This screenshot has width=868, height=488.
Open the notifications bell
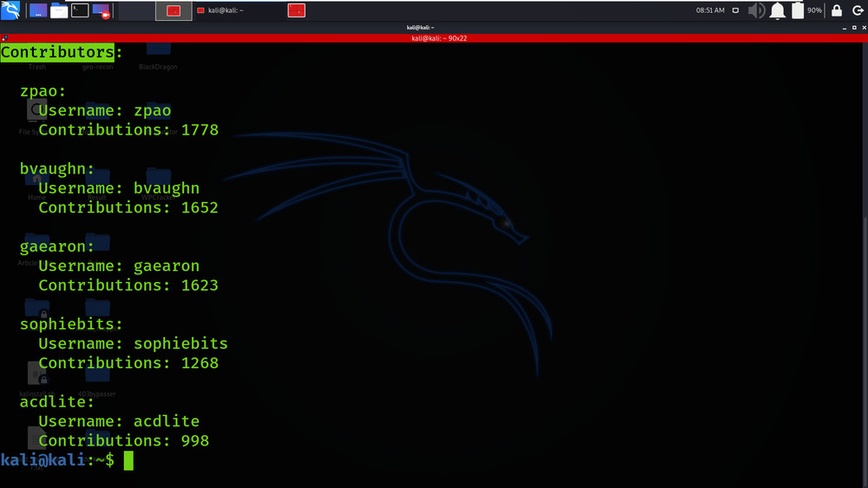tap(777, 10)
